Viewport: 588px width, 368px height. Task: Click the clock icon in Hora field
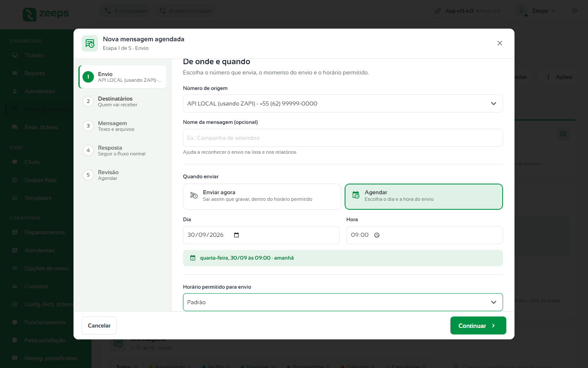tap(377, 235)
